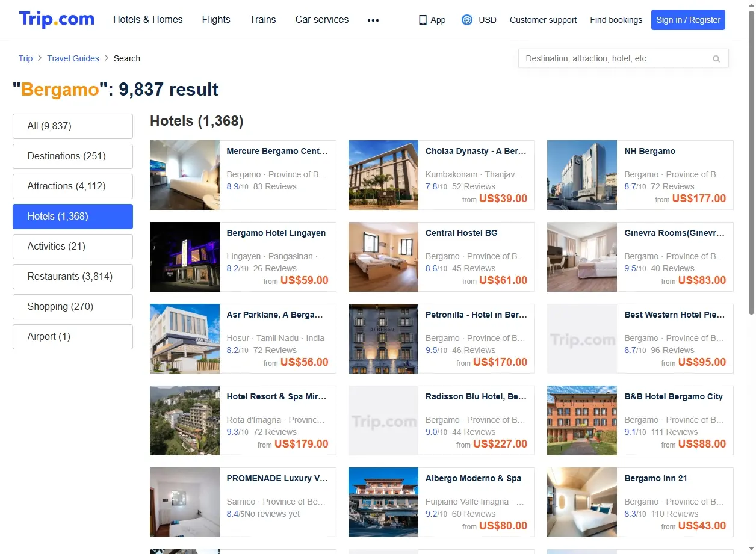The width and height of the screenshot is (756, 554).
Task: Open Bergamo Inn 21 photo
Action: (582, 502)
